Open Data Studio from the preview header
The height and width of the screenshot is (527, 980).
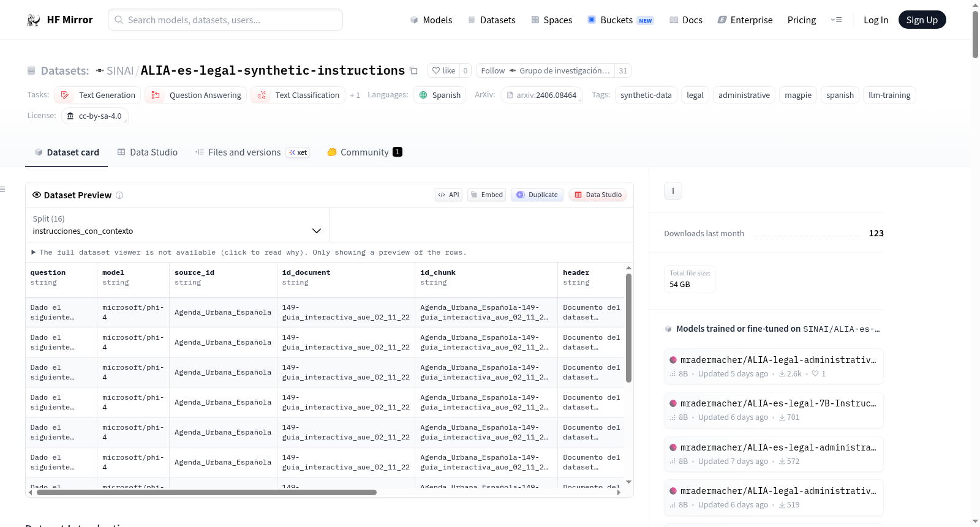click(598, 195)
